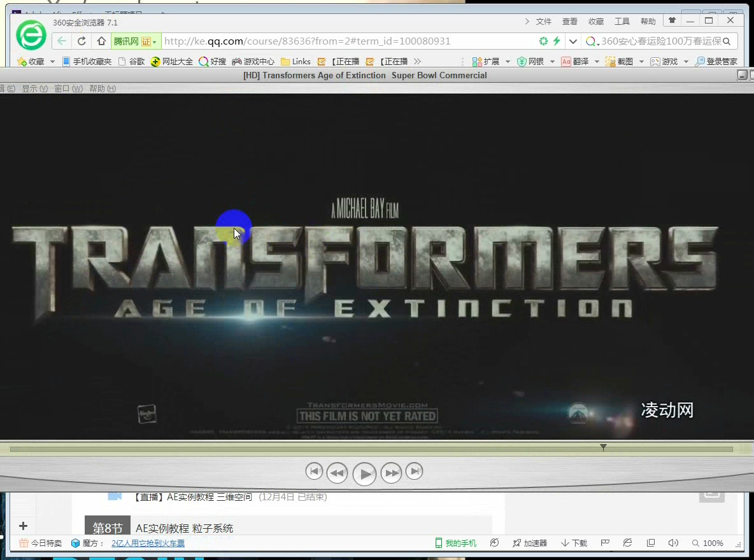Open the 文件 menu
Image resolution: width=754 pixels, height=560 pixels.
(x=543, y=22)
